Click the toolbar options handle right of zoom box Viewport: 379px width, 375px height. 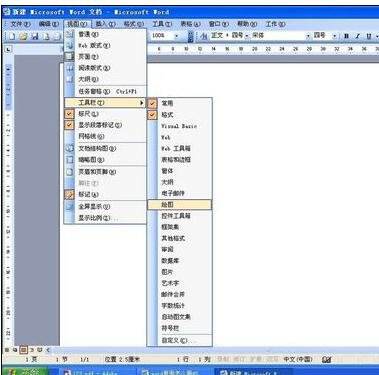(x=190, y=36)
